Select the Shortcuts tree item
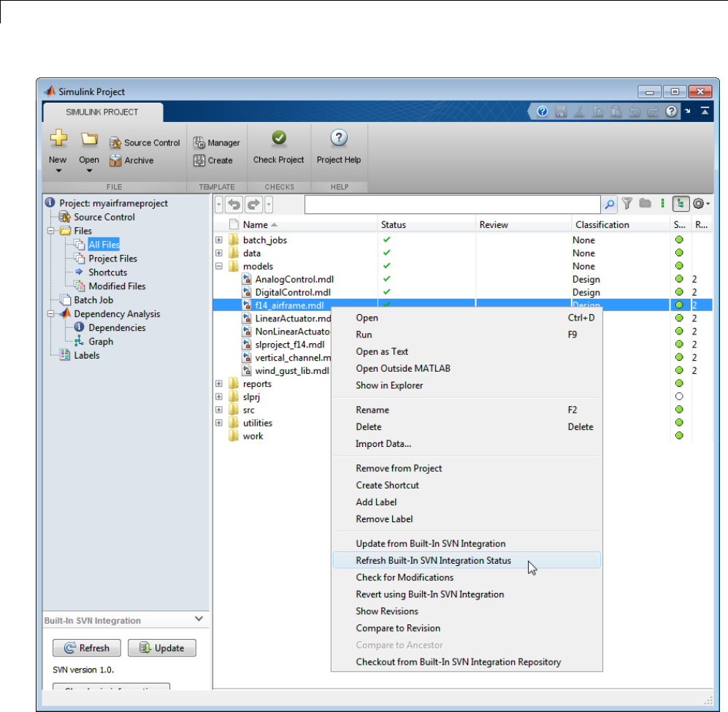Viewport: 728px width, 712px height. (108, 272)
